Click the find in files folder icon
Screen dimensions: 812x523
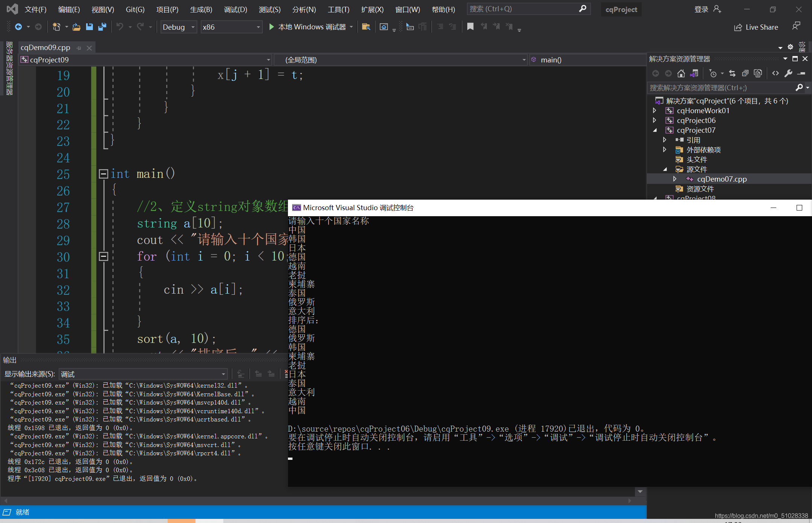[x=366, y=27]
